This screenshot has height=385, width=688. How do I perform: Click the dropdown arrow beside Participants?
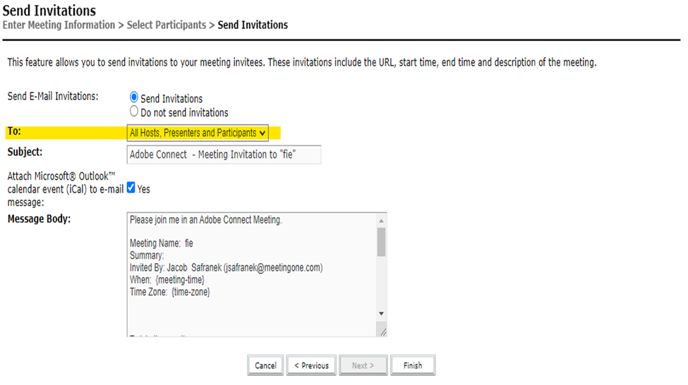(262, 133)
